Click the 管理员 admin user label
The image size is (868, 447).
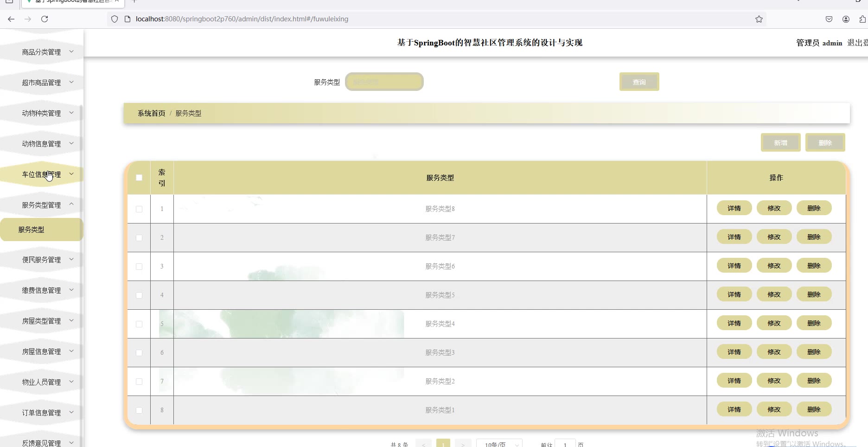click(x=819, y=43)
